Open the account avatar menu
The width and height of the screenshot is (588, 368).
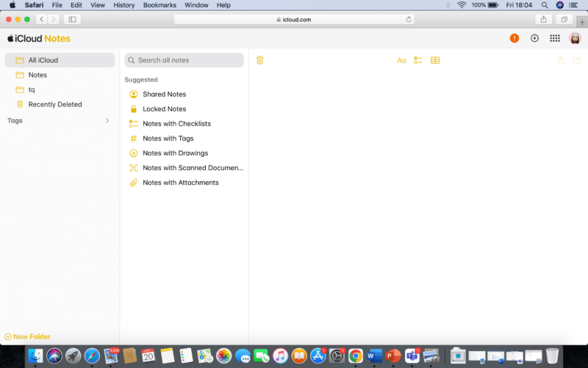click(575, 38)
